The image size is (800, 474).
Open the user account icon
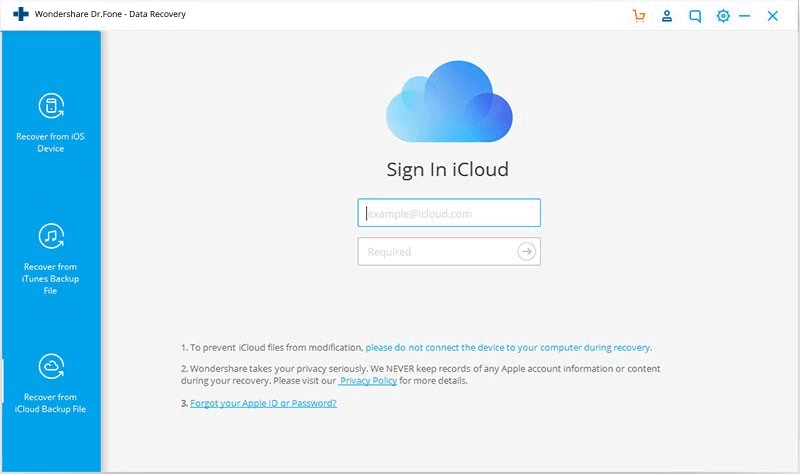point(667,16)
